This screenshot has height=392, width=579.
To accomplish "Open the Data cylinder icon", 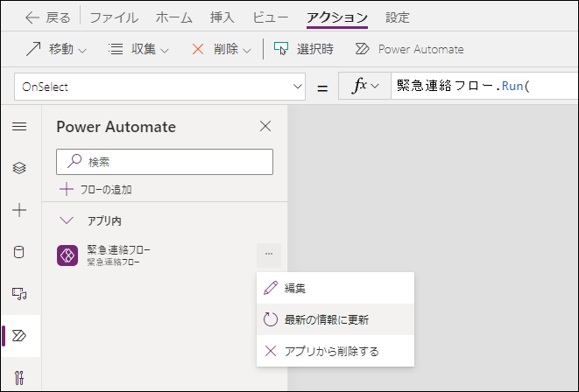I will point(19,252).
